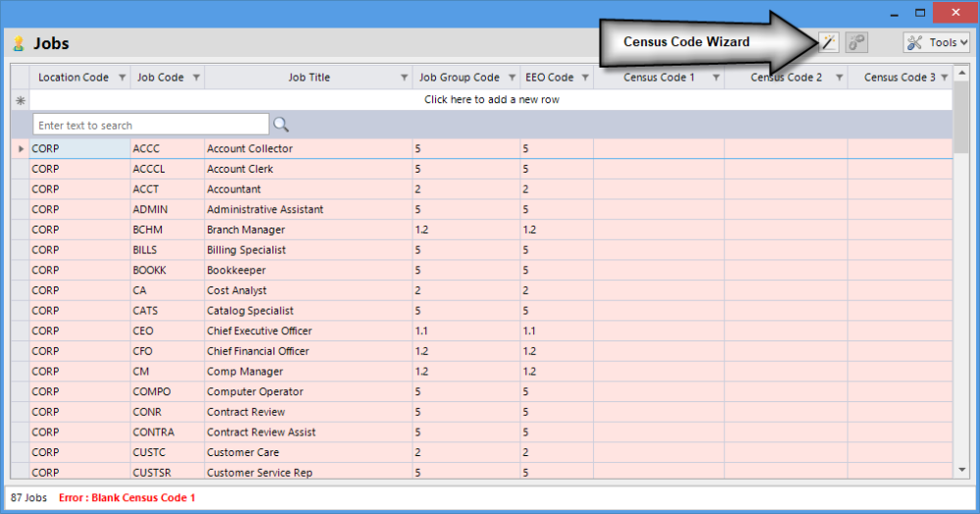
Task: Click the scrollbar down arrow
Action: click(962, 470)
